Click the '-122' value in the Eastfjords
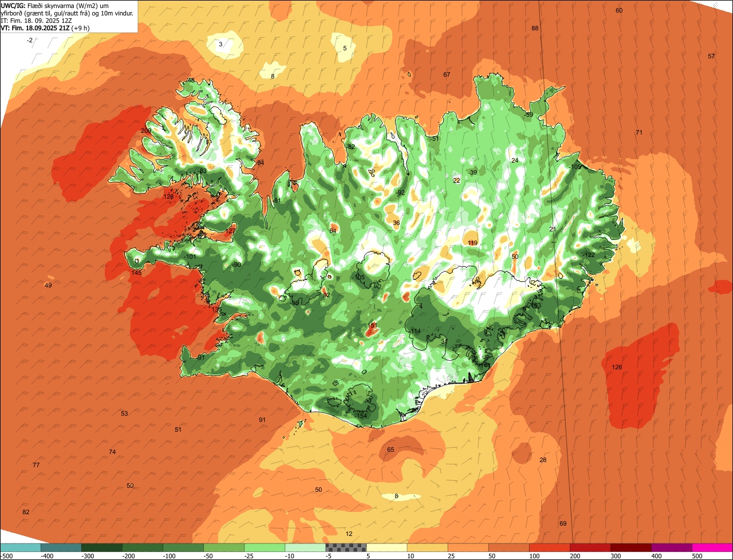The height and width of the screenshot is (560, 733). [589, 255]
